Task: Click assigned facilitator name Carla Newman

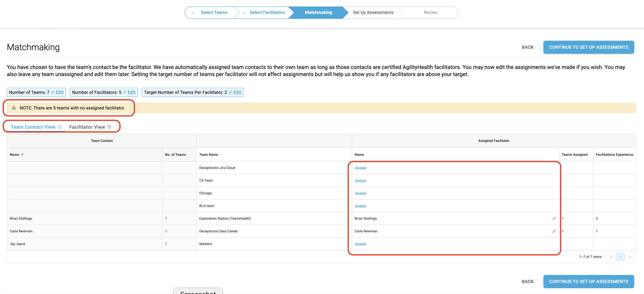Action: pyautogui.click(x=366, y=231)
